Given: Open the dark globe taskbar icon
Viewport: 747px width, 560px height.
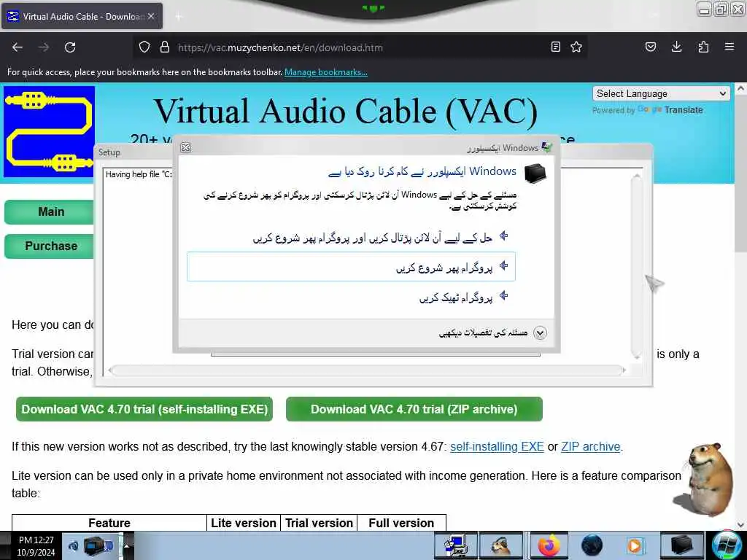Looking at the screenshot, I should click(x=592, y=545).
